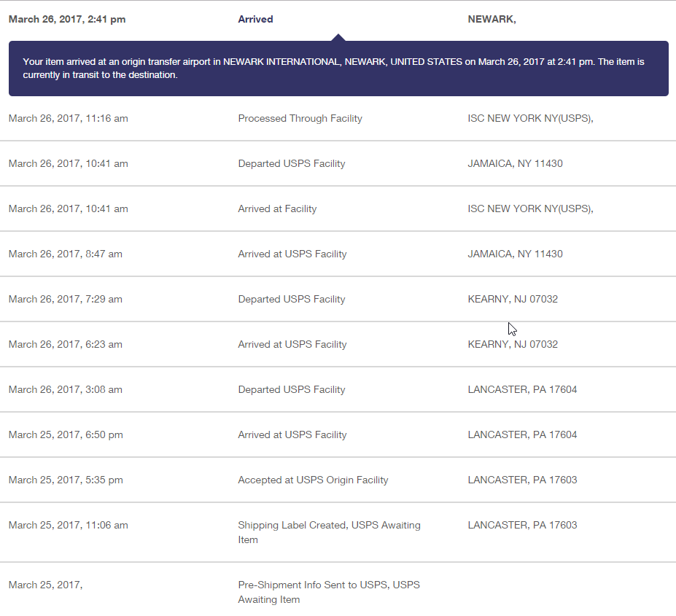Click 'Departed USPS Facility' in the 3:08 am row

click(x=292, y=390)
